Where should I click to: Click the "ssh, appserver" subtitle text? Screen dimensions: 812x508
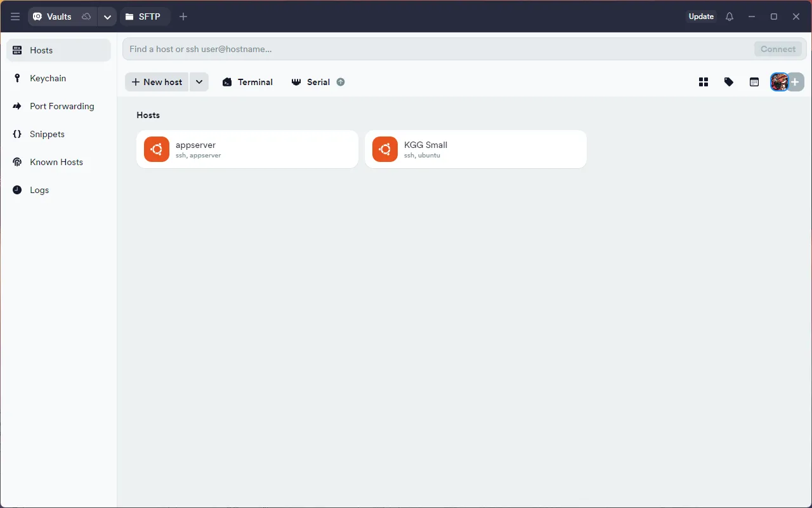click(x=199, y=155)
